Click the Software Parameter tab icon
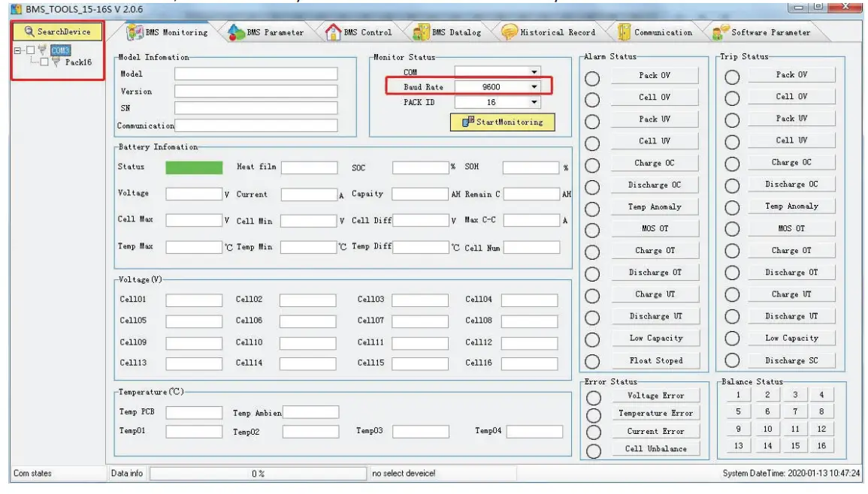Image resolution: width=868 pixels, height=494 pixels. 720,32
